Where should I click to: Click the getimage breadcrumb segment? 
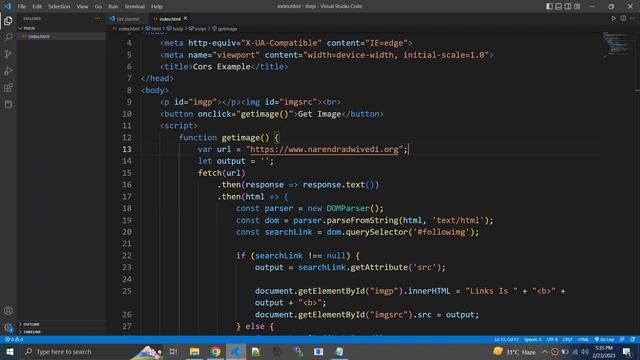(x=225, y=29)
